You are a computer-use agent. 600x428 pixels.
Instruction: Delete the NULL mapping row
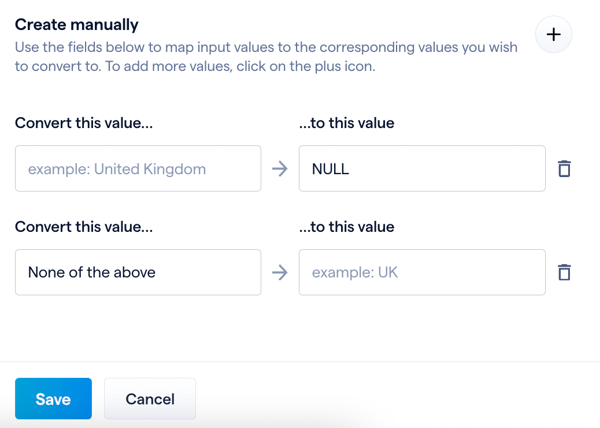(564, 169)
